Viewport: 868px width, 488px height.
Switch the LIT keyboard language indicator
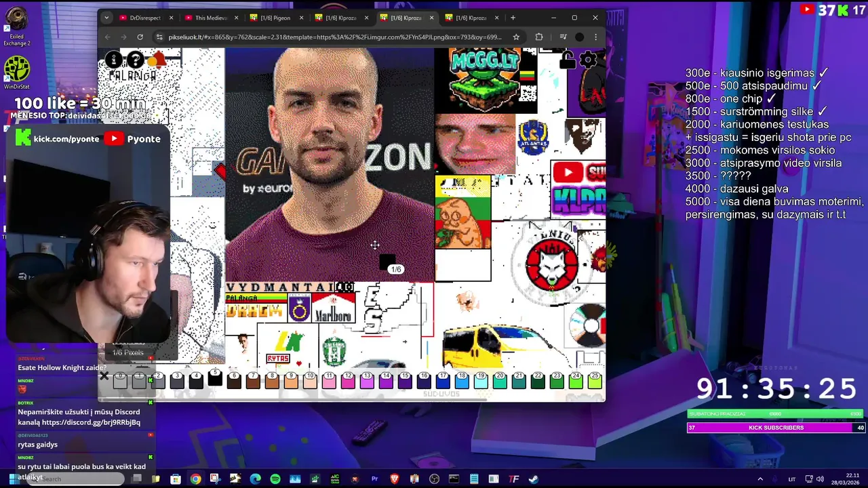[791, 479]
